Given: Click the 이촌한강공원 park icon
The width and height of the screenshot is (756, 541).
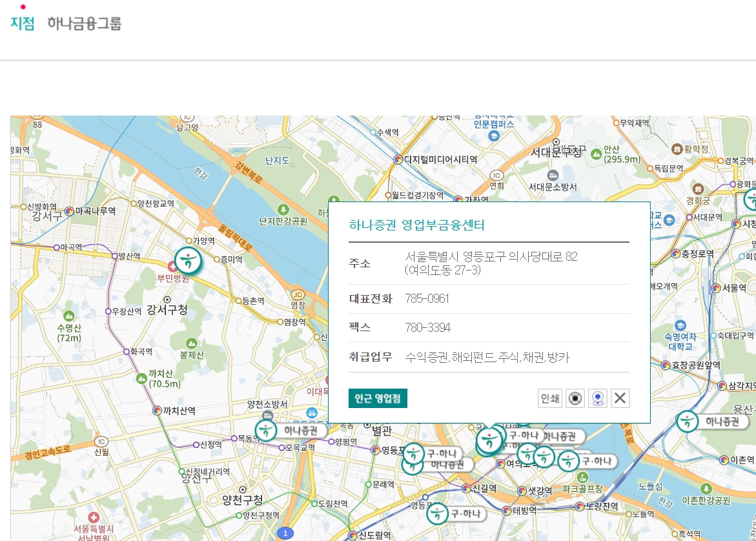Looking at the screenshot, I should coord(706,489).
